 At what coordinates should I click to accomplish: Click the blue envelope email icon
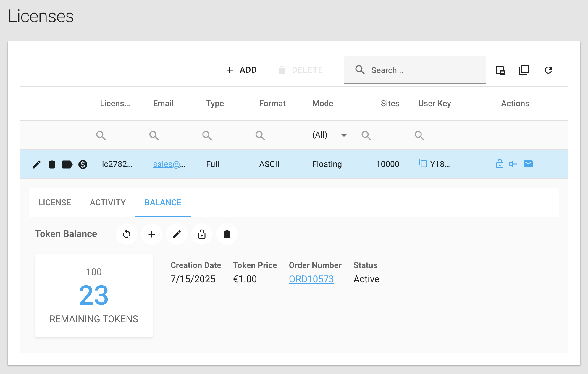click(x=528, y=164)
